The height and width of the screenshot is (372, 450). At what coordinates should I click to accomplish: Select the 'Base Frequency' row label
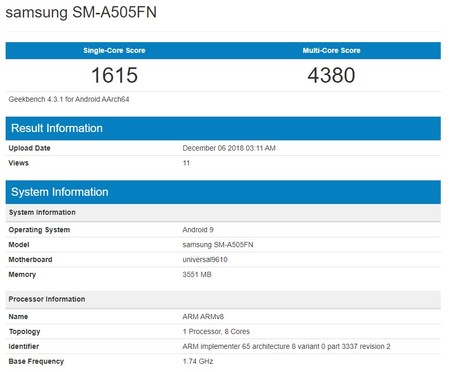36,361
